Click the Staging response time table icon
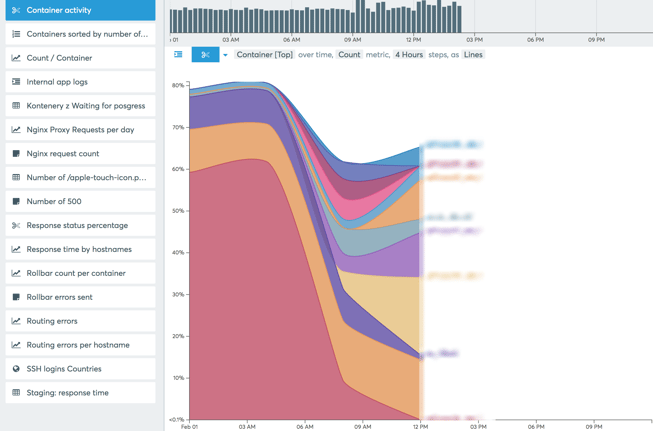This screenshot has height=431, width=653. (x=16, y=393)
